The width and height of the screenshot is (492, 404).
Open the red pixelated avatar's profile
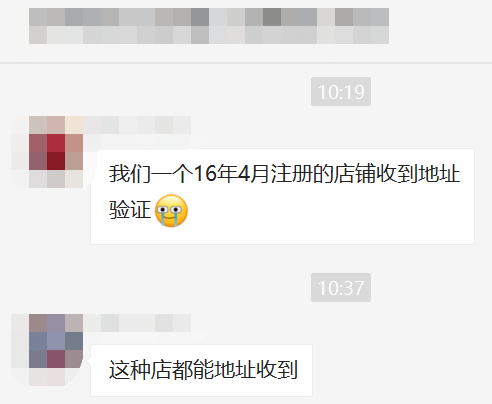point(47,152)
